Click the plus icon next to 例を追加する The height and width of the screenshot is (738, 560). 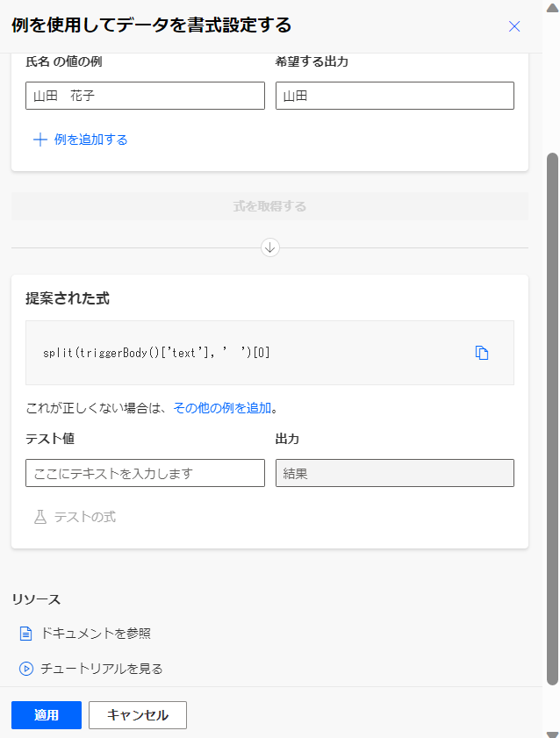pos(40,140)
